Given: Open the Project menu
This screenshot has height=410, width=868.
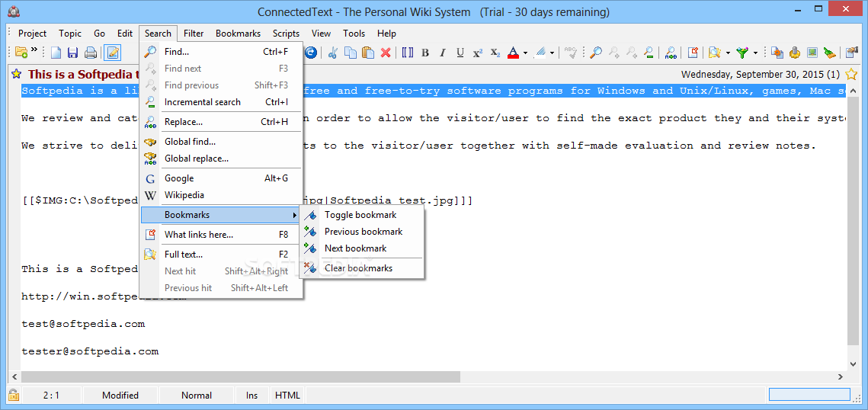Looking at the screenshot, I should [32, 34].
